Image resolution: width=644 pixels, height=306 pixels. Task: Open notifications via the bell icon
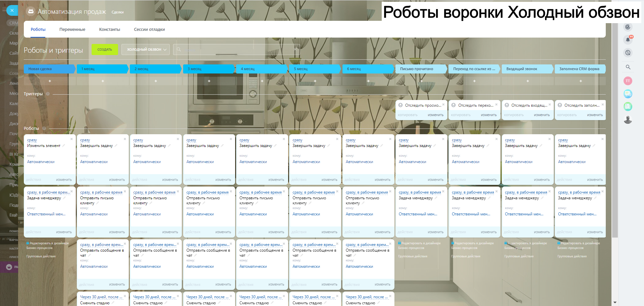[628, 40]
